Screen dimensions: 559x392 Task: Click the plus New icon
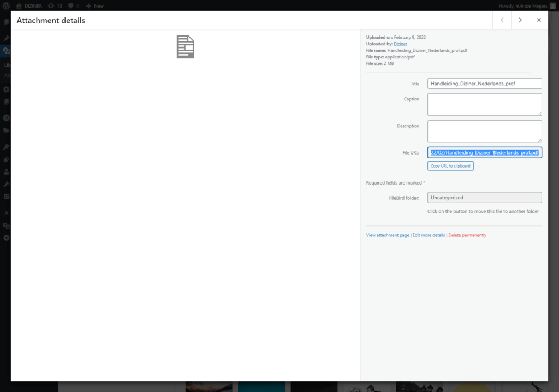coord(88,5)
